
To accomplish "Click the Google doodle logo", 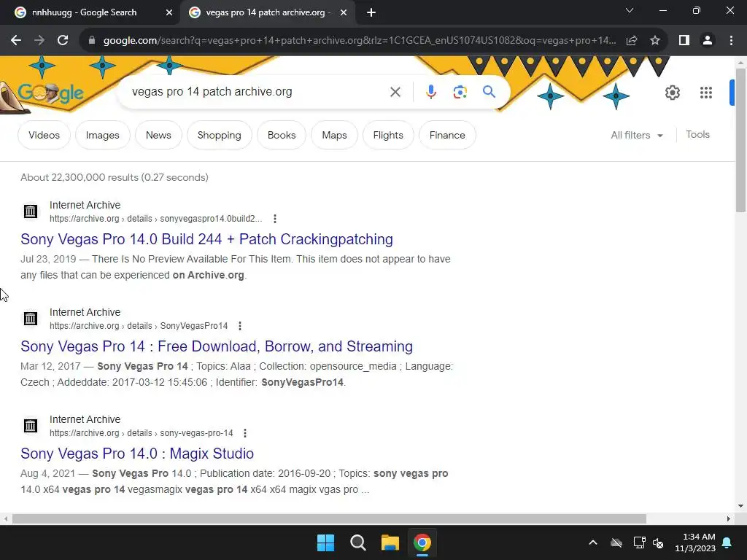I will tap(50, 93).
